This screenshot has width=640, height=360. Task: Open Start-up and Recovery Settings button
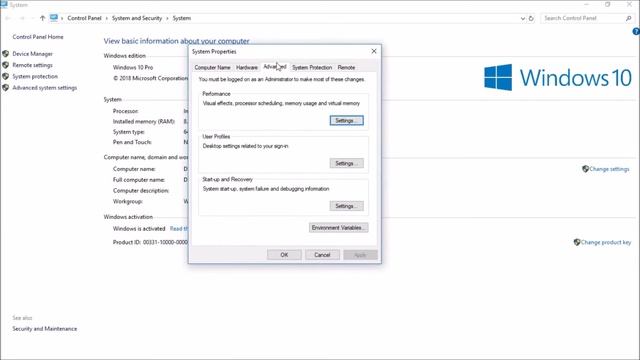coord(347,206)
